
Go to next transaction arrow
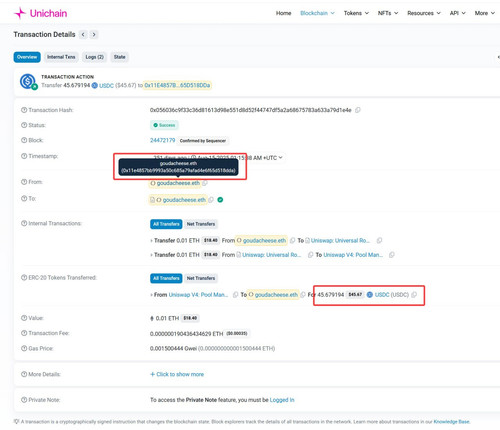click(94, 34)
